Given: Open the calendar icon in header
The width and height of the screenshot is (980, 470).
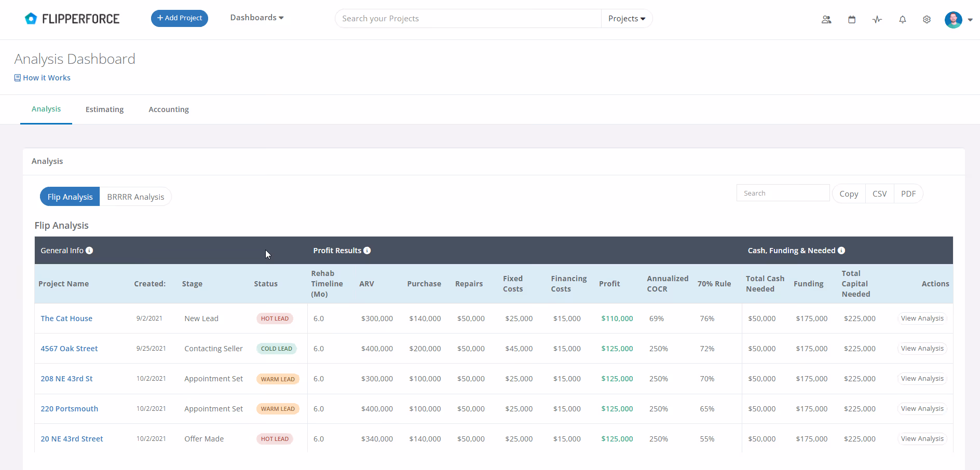Looking at the screenshot, I should point(852,19).
